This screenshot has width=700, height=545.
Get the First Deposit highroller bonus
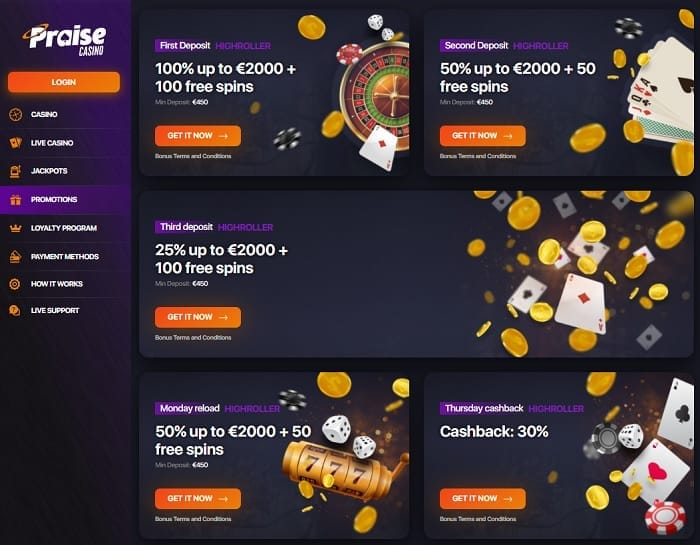coord(198,136)
